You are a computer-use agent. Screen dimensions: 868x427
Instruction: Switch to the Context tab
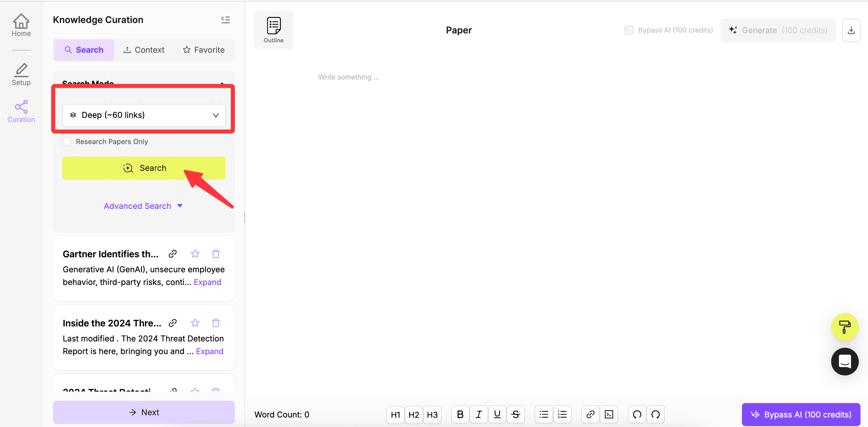[x=144, y=50]
